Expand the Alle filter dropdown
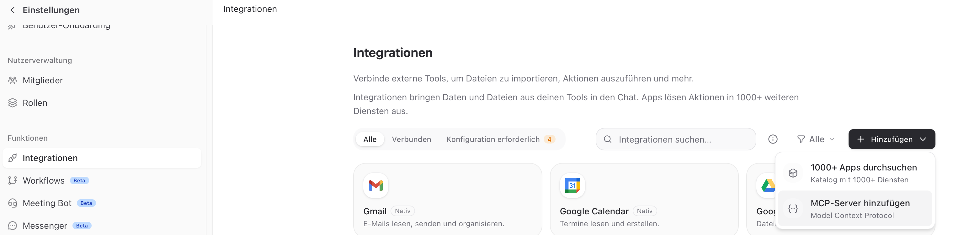The height and width of the screenshot is (235, 980). coord(816,139)
